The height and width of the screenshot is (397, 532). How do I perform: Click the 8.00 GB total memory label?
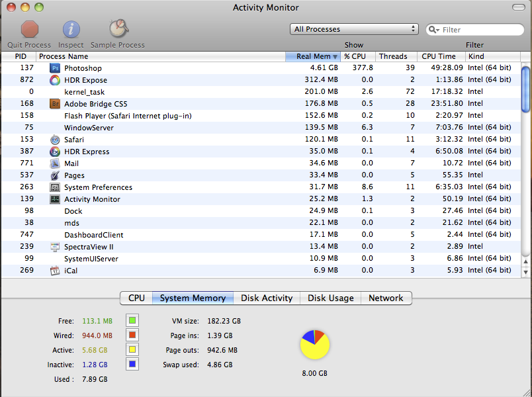click(314, 373)
